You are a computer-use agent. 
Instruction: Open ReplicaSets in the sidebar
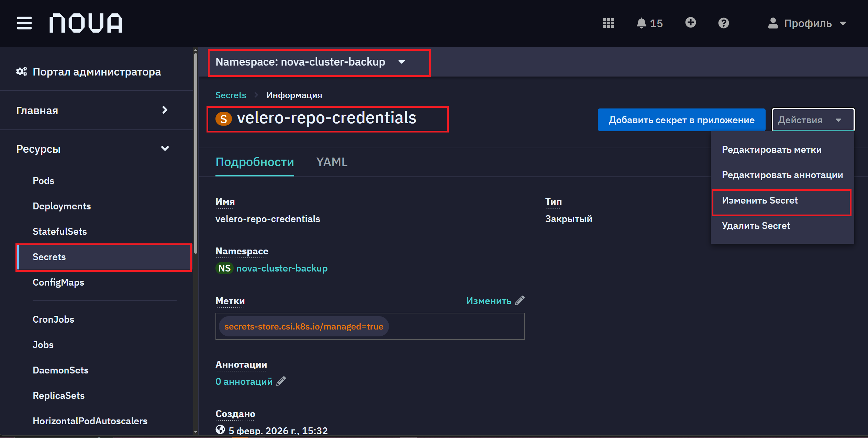[58, 395]
